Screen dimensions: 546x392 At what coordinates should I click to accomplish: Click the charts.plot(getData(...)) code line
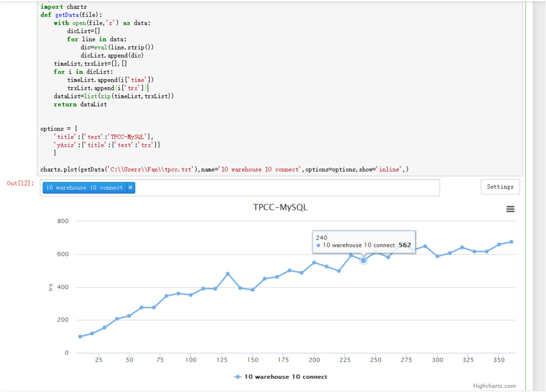(x=224, y=170)
